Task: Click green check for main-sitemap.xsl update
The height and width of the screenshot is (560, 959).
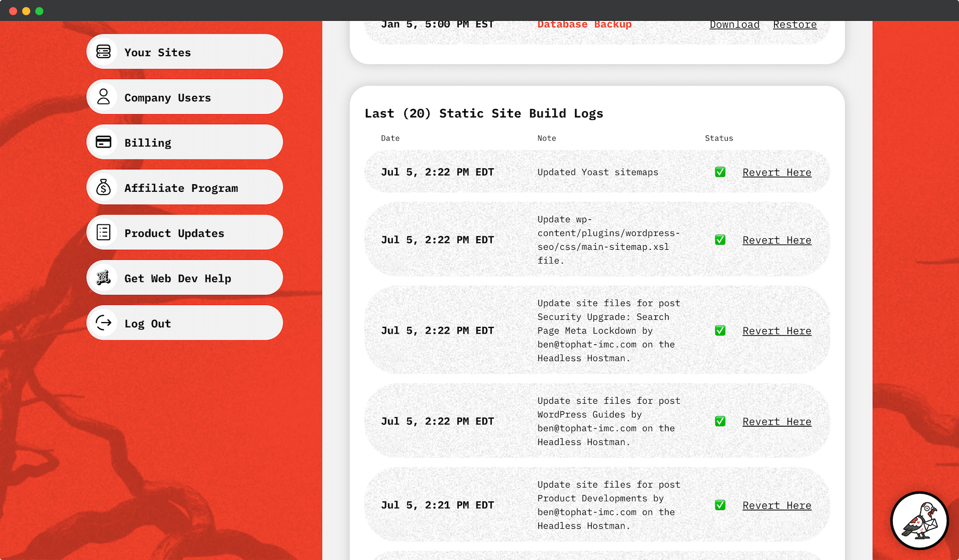Action: pos(720,240)
